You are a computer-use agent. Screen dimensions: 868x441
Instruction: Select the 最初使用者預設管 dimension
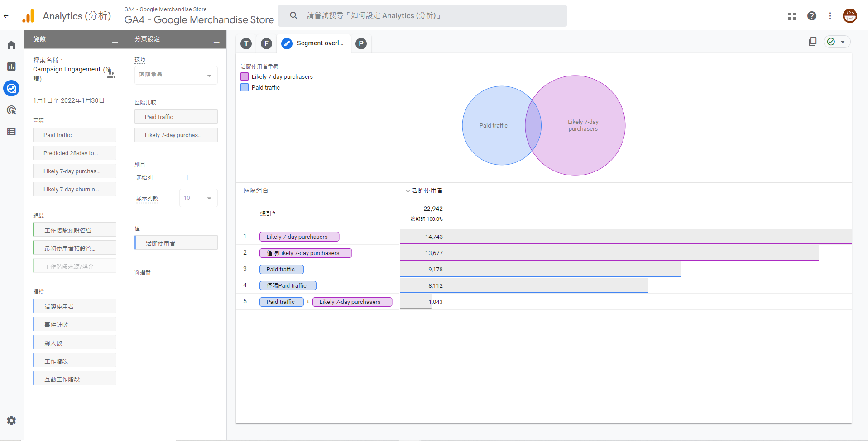75,248
